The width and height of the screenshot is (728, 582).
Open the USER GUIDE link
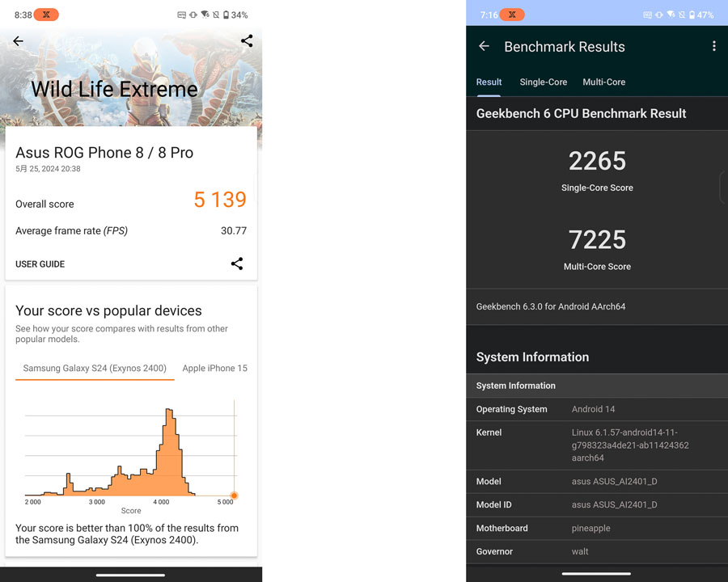click(40, 264)
